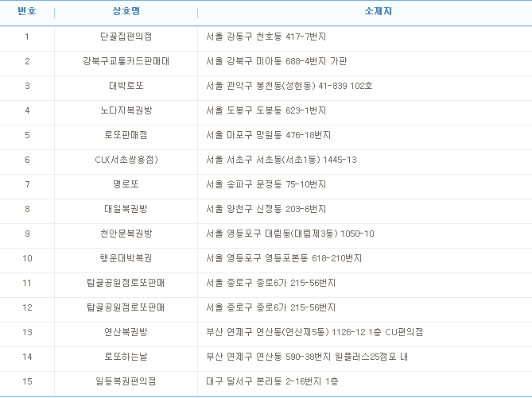Select store name '일등복권편의점'
The width and height of the screenshot is (532, 398).
pos(126,381)
